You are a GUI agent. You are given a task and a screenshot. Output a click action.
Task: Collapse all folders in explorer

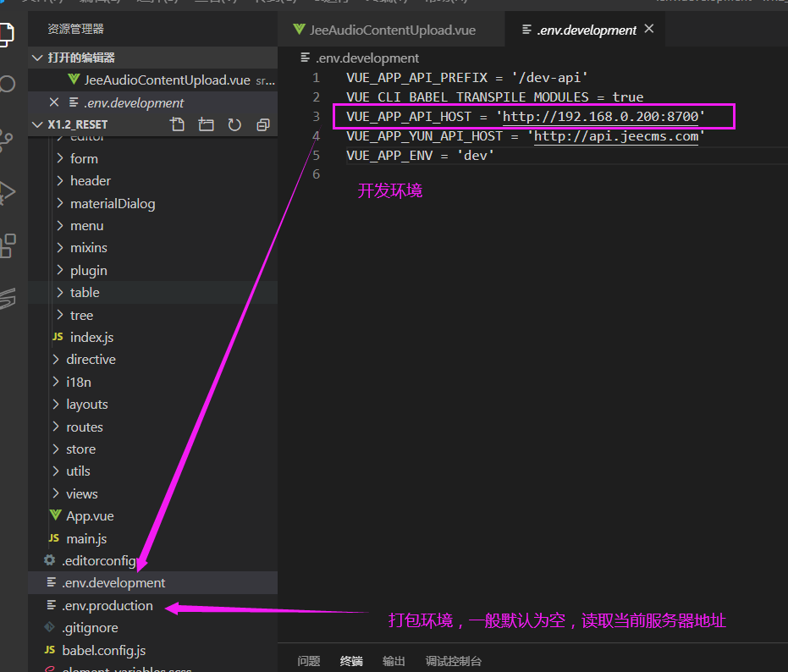[x=263, y=124]
